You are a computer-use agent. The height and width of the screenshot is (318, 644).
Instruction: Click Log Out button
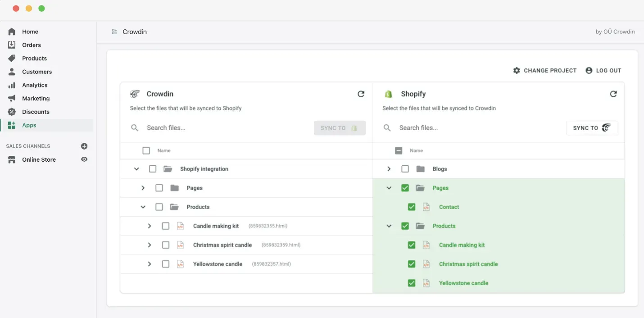click(603, 71)
